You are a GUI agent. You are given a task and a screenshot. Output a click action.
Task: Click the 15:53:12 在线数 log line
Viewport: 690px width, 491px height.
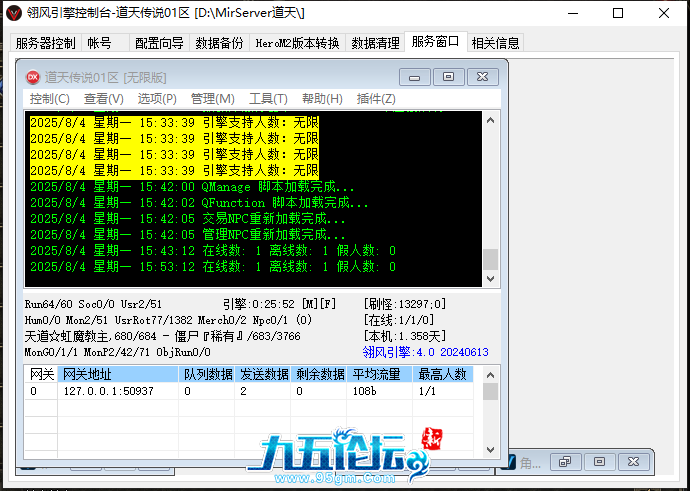point(213,267)
